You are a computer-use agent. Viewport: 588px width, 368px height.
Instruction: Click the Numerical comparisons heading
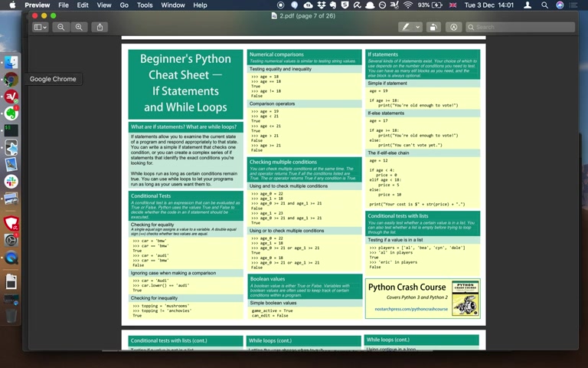[x=276, y=54]
